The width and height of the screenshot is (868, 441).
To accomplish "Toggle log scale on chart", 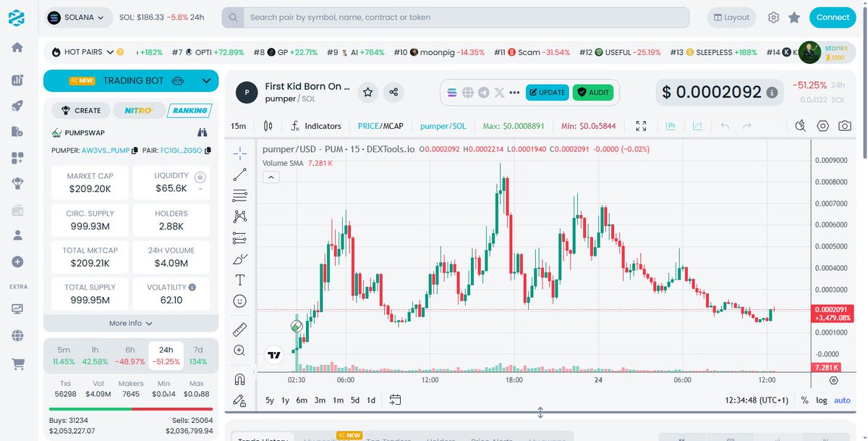I will 822,400.
